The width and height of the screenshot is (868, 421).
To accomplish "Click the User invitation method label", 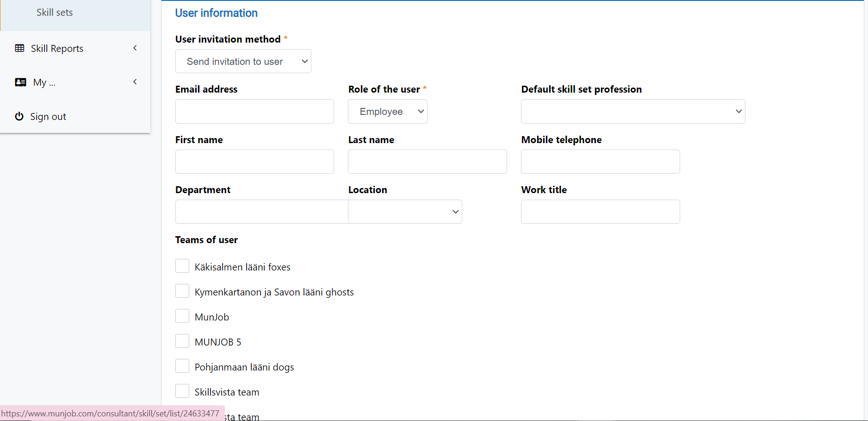I will coord(228,39).
